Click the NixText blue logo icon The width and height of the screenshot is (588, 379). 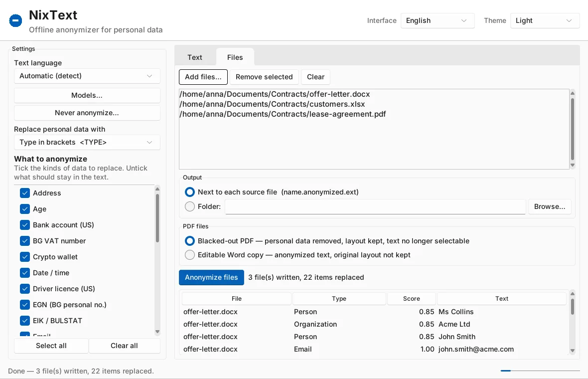point(16,20)
